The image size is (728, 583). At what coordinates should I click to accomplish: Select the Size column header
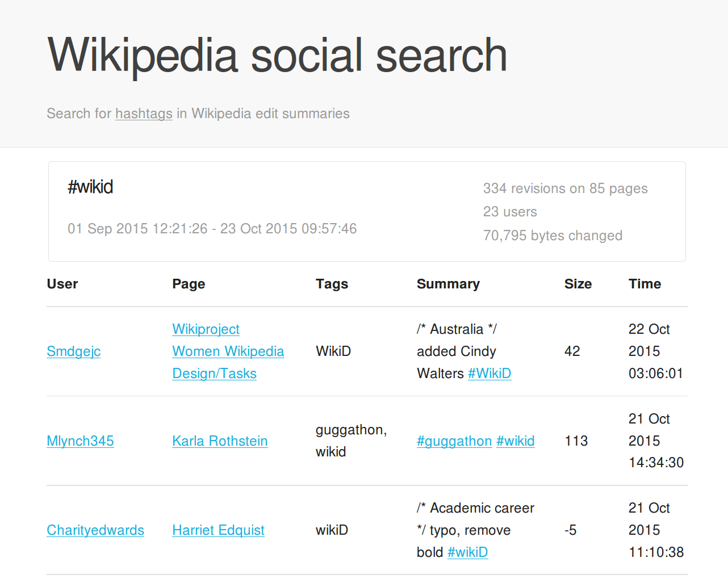(578, 284)
